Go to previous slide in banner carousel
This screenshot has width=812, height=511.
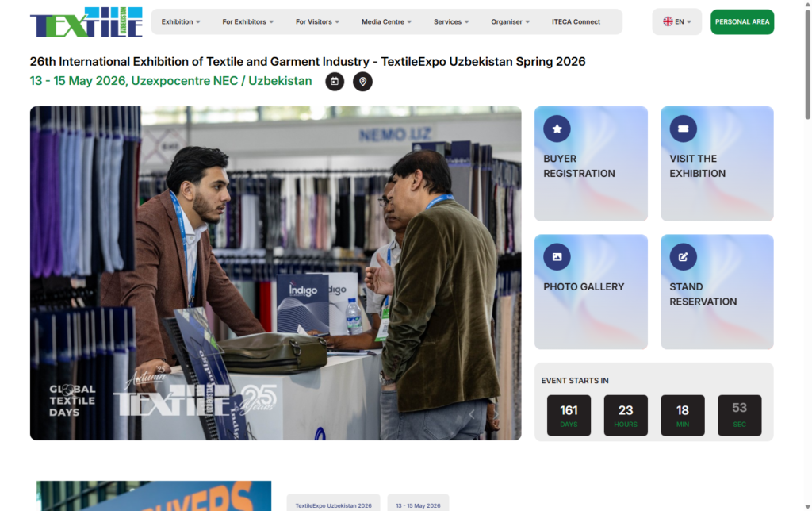[472, 414]
